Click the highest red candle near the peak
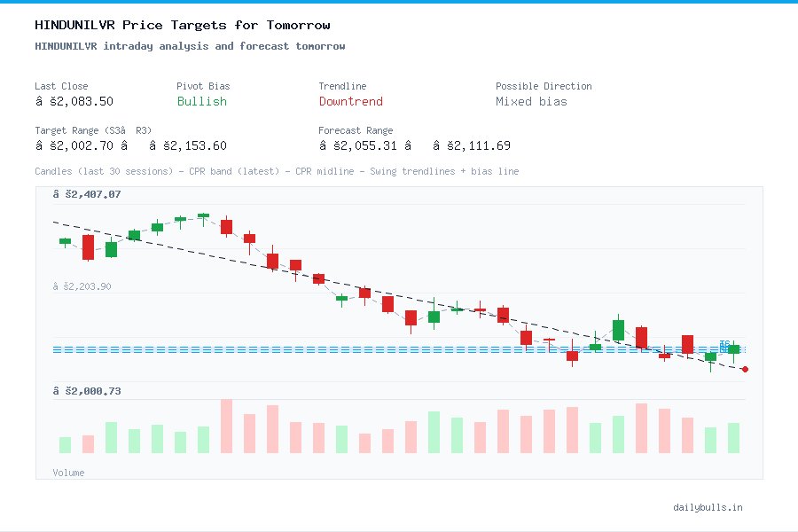Image resolution: width=798 pixels, height=532 pixels. [x=226, y=227]
